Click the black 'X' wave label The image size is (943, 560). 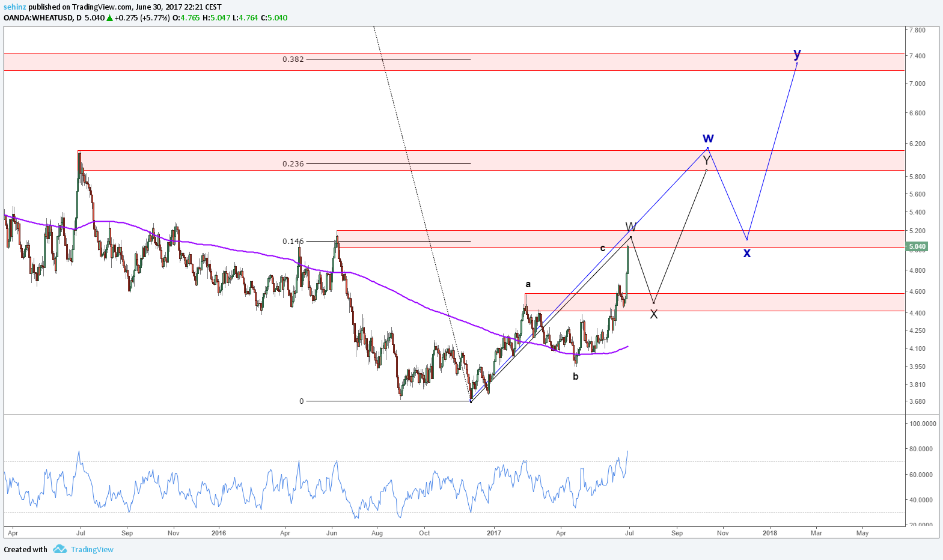(654, 314)
